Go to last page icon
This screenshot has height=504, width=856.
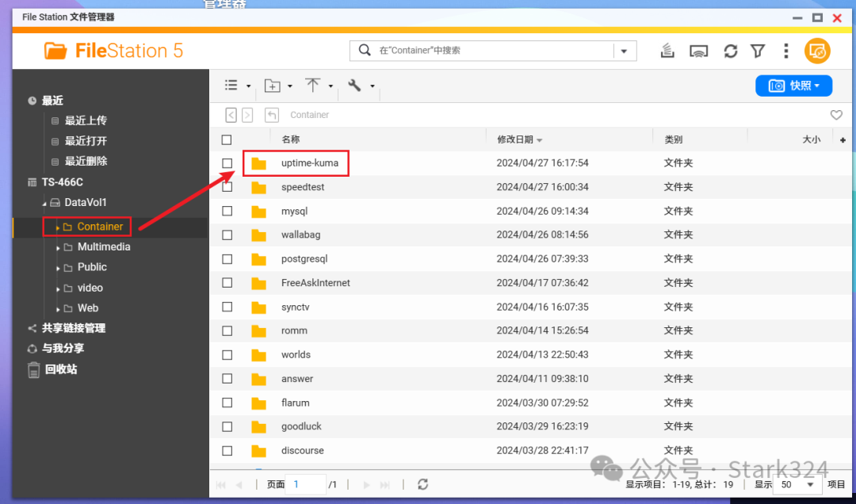click(385, 485)
